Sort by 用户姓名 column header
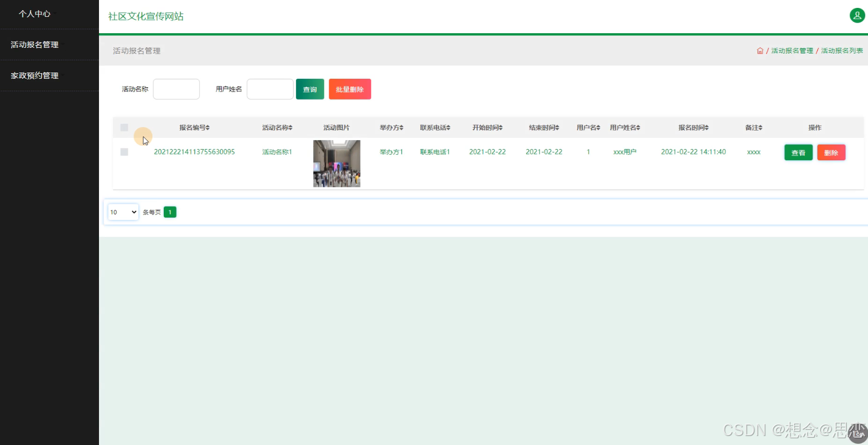868x445 pixels. (x=625, y=128)
